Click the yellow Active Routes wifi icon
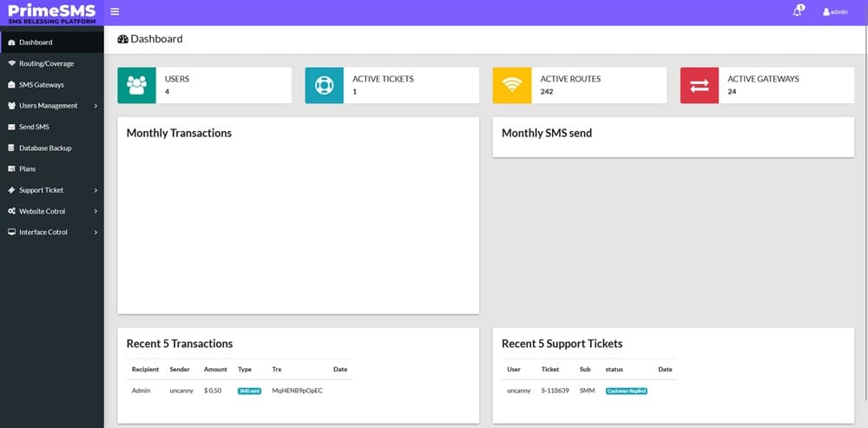Screen dimensions: 868x428 coord(511,85)
